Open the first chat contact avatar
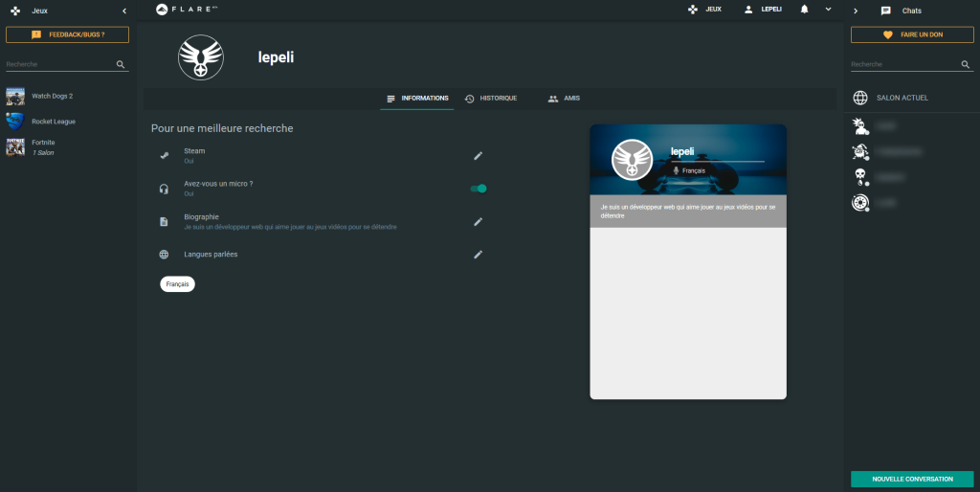Viewport: 980px width, 492px height. point(860,126)
